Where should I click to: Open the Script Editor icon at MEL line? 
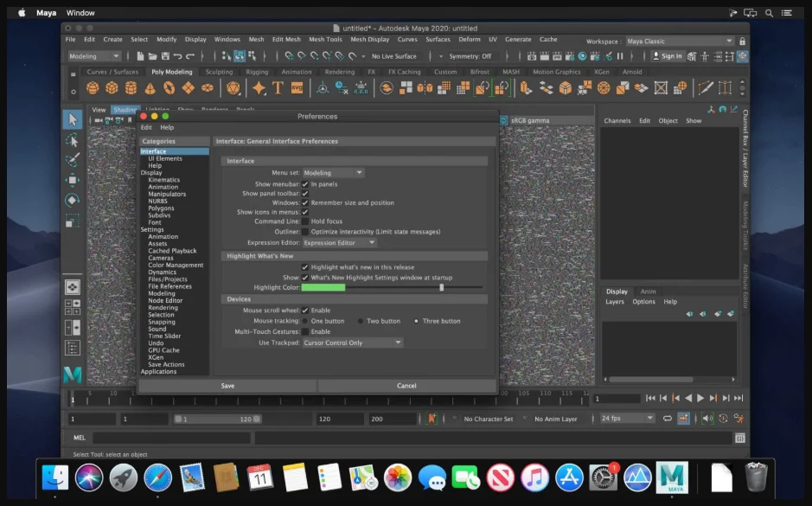[x=740, y=439]
